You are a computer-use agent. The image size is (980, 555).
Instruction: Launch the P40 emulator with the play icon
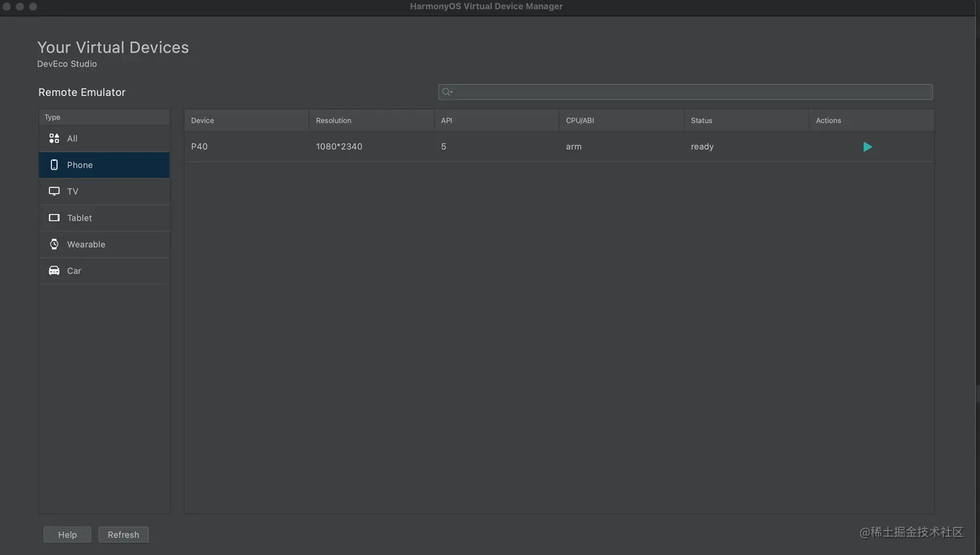tap(867, 147)
